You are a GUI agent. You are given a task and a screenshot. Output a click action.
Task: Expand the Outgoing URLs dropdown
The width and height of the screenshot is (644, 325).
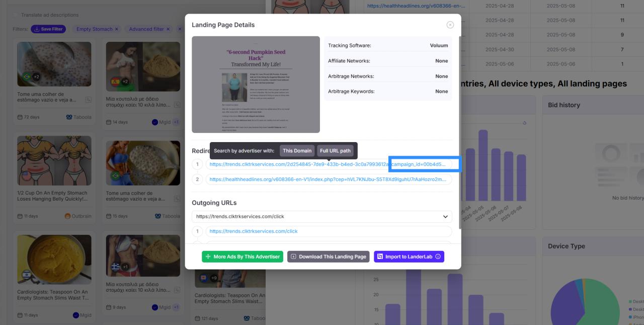click(x=445, y=217)
